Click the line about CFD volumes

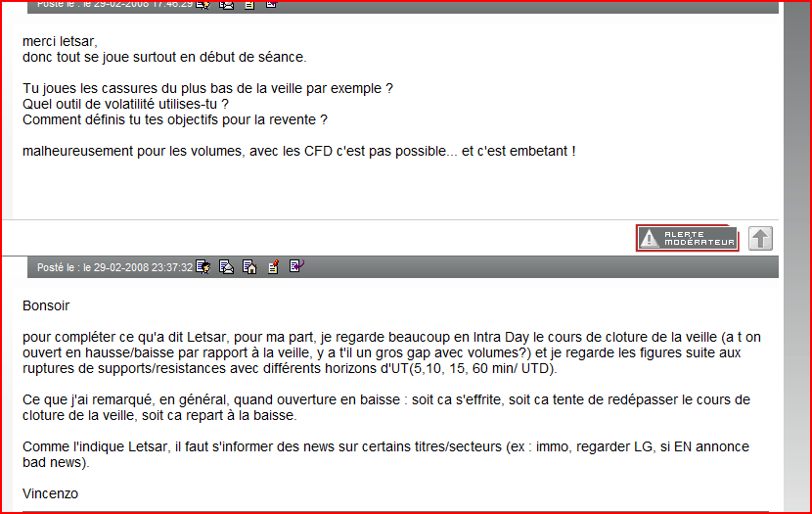tap(298, 151)
